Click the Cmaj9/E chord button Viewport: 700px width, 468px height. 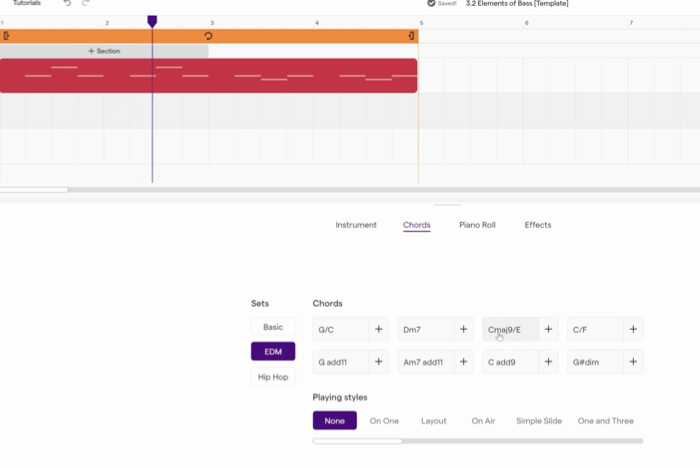point(510,330)
